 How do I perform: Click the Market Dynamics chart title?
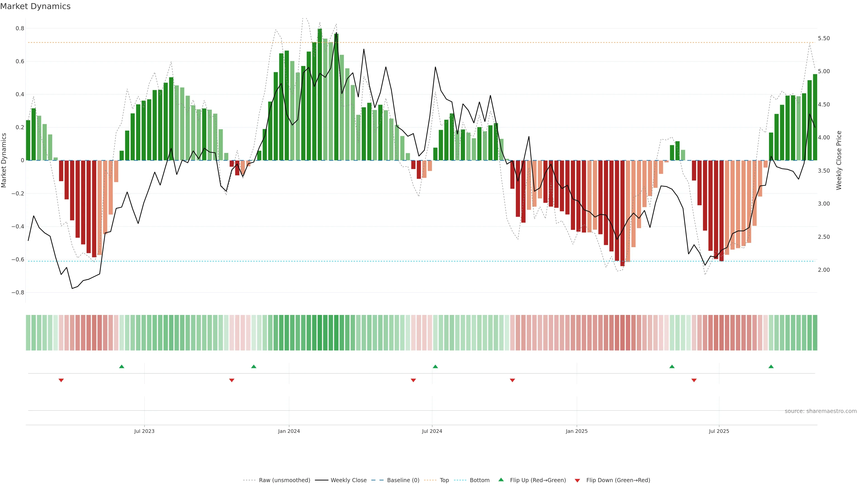(35, 6)
